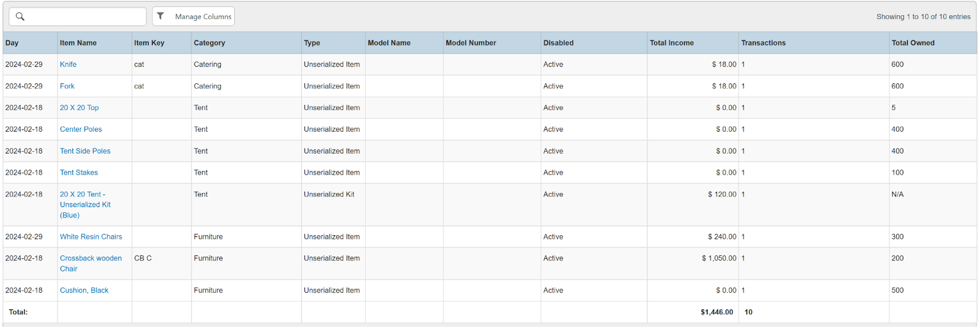Click the magnifying glass search icon

point(20,17)
